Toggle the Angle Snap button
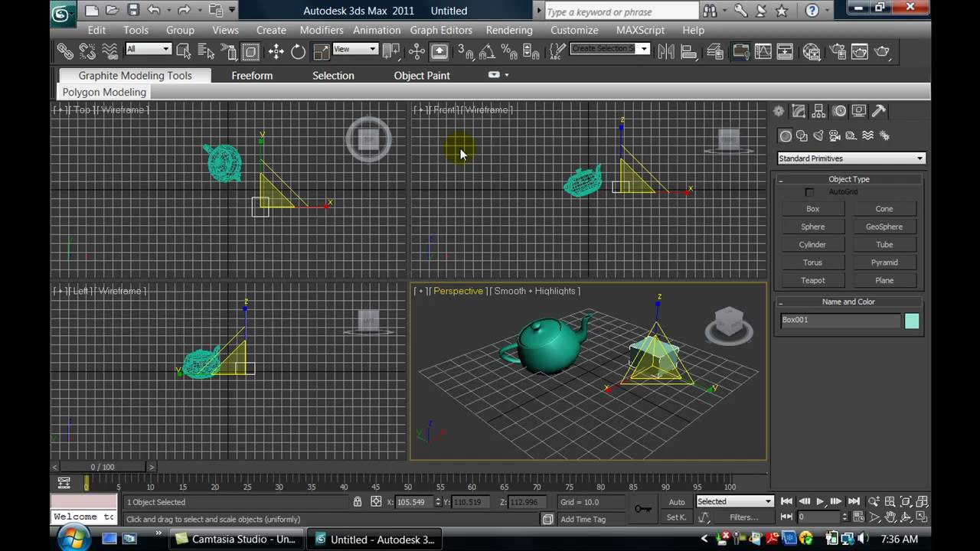Viewport: 980px width, 551px height. [487, 51]
